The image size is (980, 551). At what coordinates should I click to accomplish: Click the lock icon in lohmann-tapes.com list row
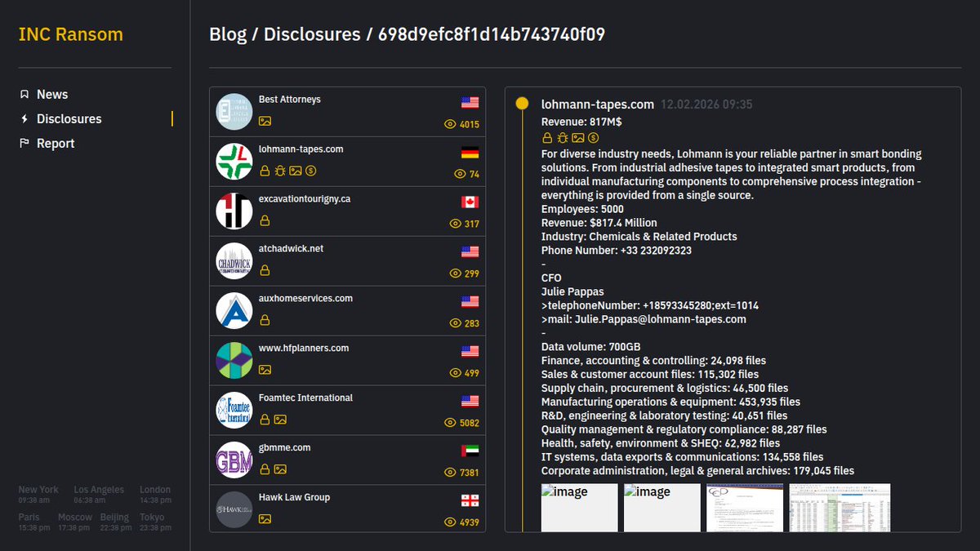265,171
